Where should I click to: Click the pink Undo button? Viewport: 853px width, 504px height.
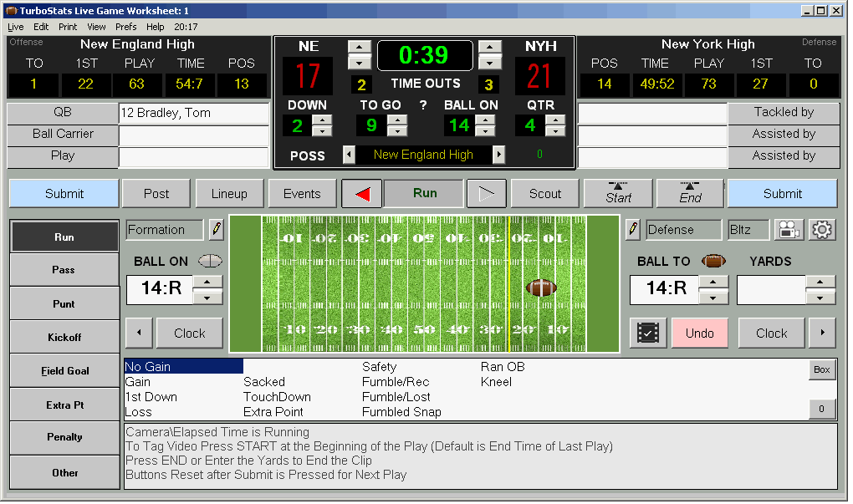click(700, 333)
